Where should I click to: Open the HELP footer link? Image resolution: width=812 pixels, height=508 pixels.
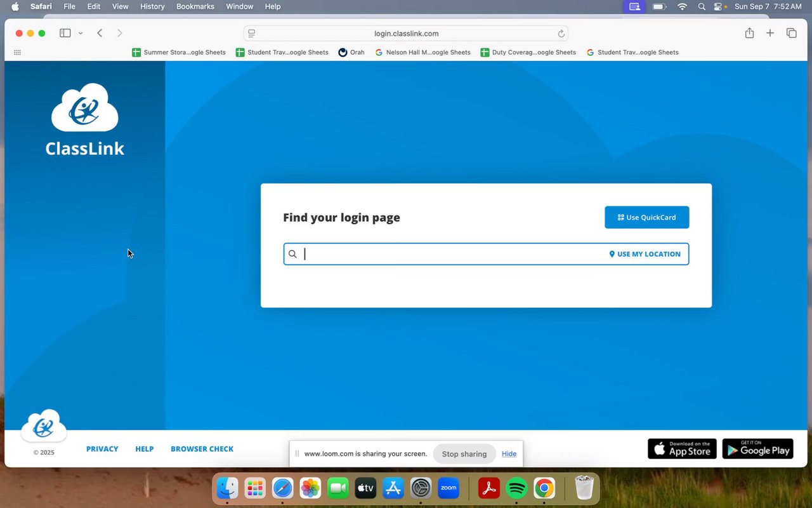coord(145,449)
